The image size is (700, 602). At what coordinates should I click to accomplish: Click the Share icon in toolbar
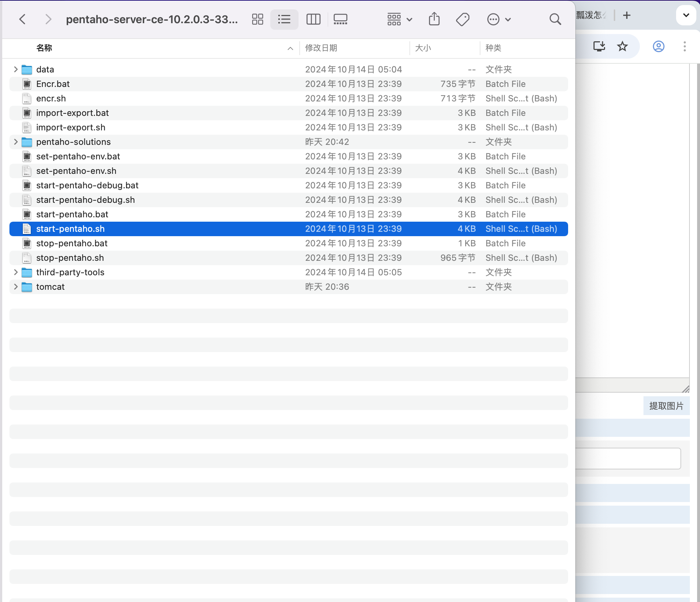(x=434, y=19)
